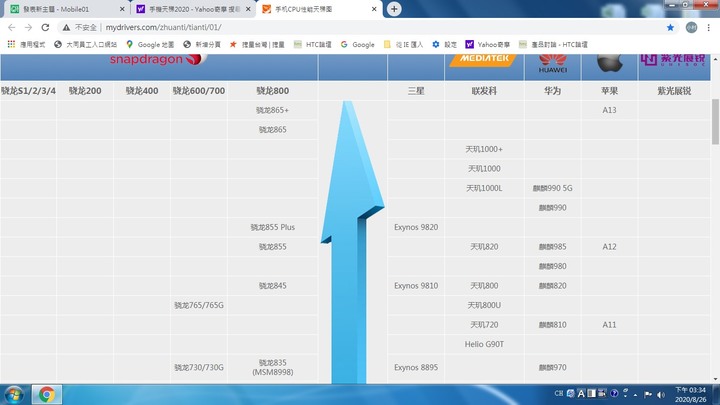This screenshot has height=405, width=720.
Task: Open a new tab with plus button
Action: [394, 9]
